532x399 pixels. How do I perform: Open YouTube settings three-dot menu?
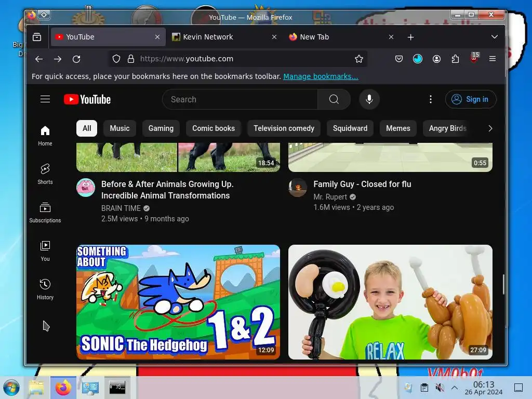pos(431,99)
